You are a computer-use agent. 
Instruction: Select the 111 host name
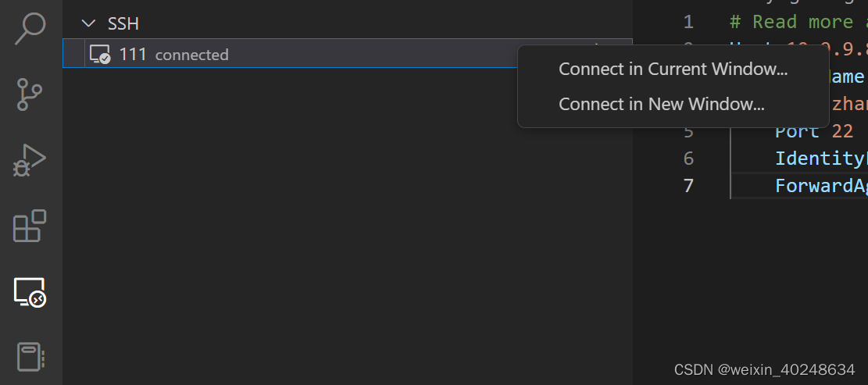point(133,55)
